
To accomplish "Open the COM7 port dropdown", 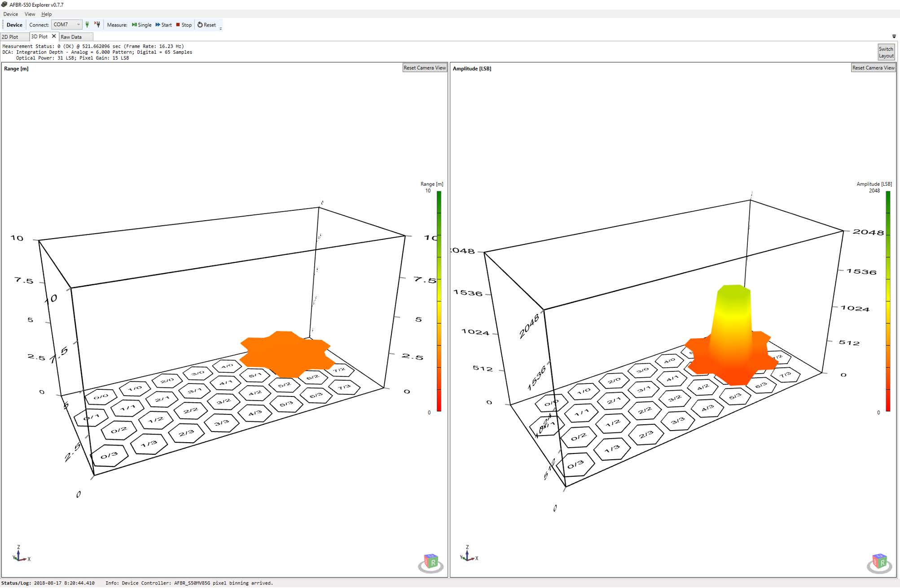I will (x=78, y=25).
